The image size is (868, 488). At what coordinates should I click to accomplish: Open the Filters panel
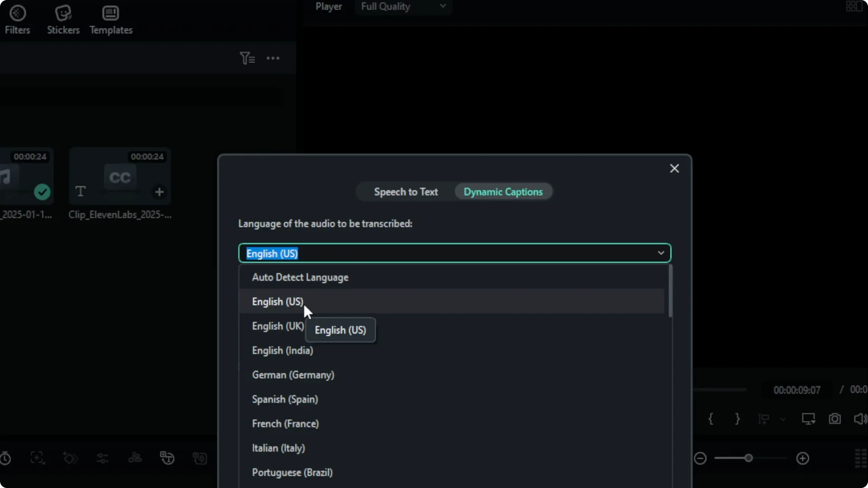coord(18,20)
